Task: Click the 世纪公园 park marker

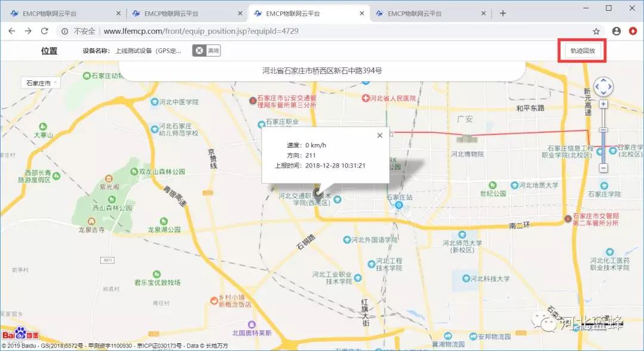Action: [x=493, y=185]
